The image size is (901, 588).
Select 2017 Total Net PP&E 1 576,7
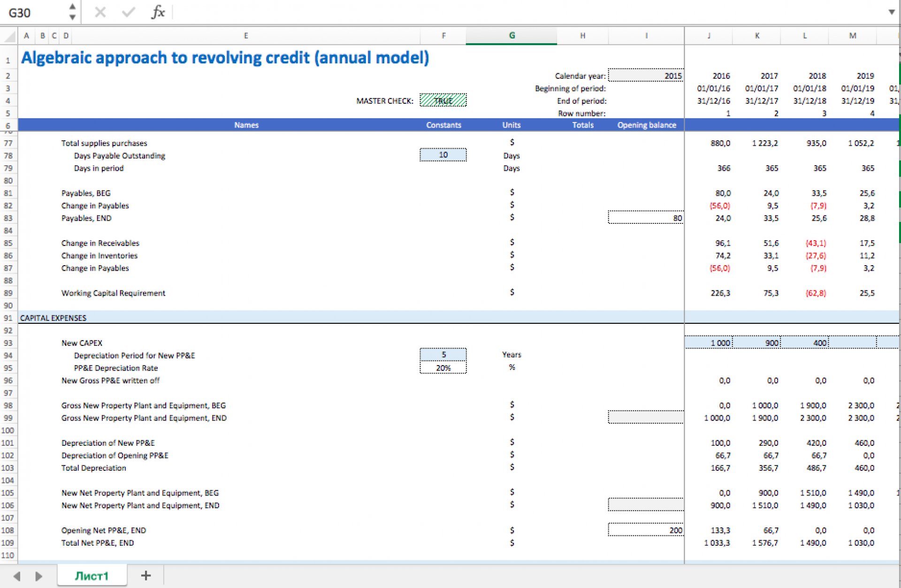[764, 543]
